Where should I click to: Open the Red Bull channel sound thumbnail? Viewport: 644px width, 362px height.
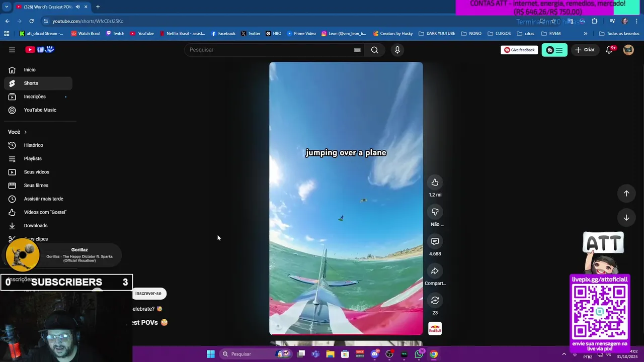click(x=435, y=329)
